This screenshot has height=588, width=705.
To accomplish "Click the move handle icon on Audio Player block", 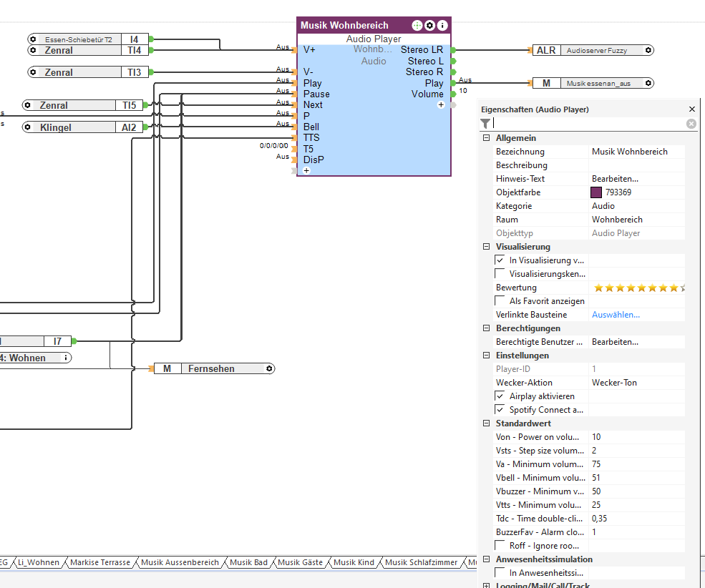I will point(417,25).
